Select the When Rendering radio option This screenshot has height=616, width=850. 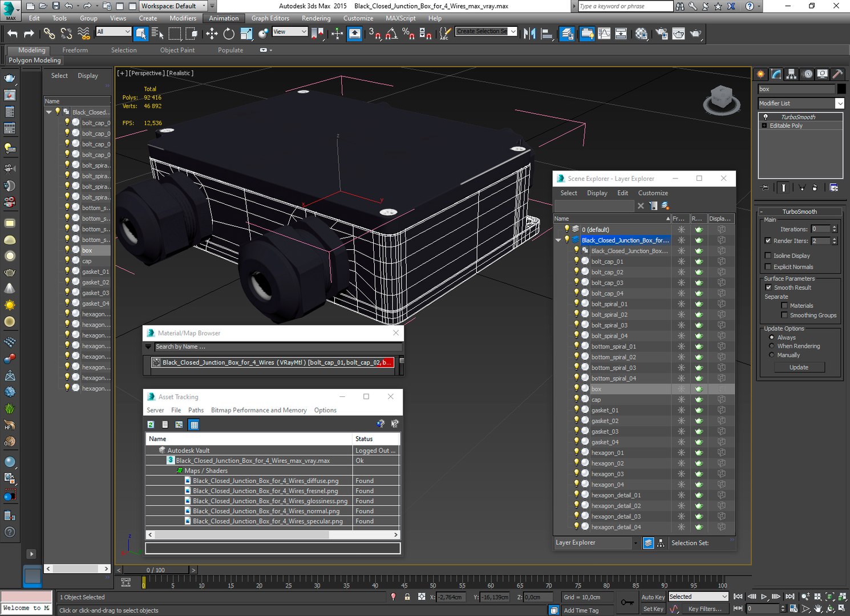(772, 346)
